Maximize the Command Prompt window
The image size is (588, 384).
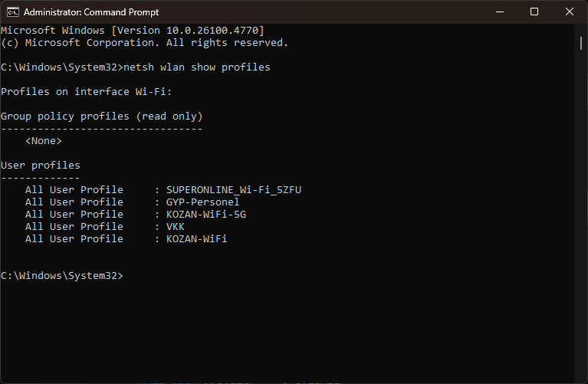(534, 11)
